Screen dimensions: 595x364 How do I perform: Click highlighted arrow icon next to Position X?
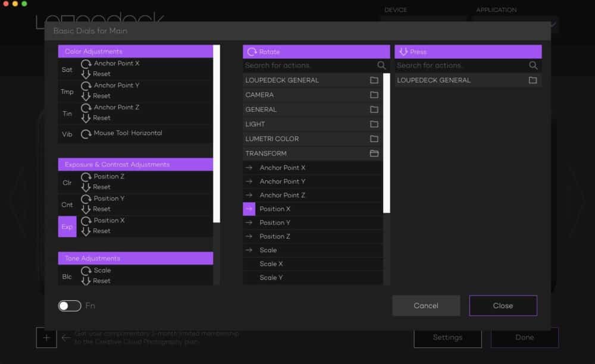[249, 209]
